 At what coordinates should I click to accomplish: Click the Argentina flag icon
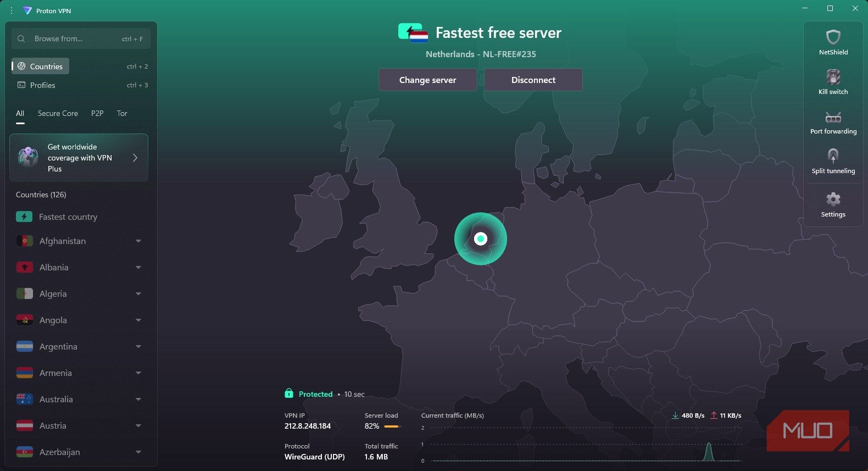(25, 346)
